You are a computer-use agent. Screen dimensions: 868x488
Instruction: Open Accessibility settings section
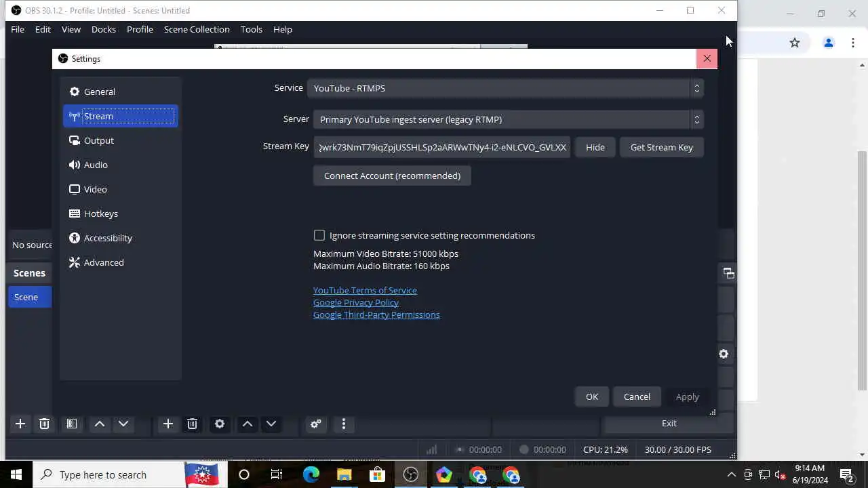120,238
